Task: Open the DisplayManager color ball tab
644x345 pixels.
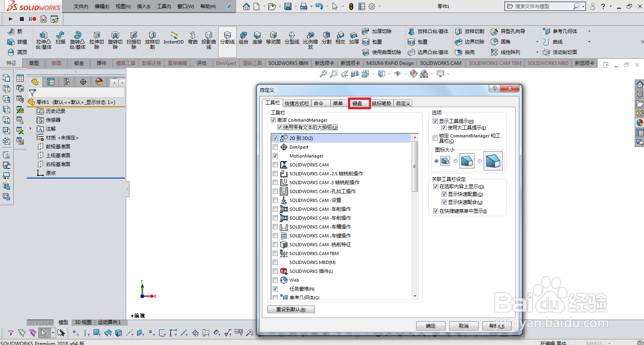Action: click(99, 82)
